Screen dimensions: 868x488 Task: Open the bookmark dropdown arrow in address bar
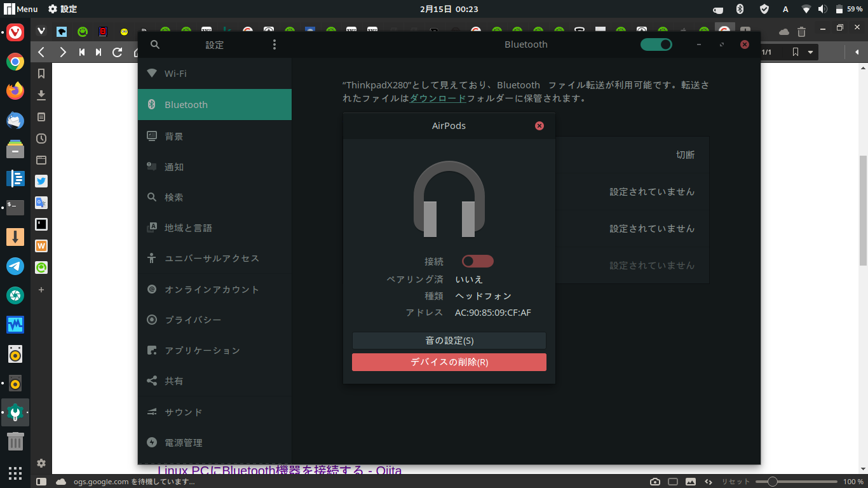point(810,52)
